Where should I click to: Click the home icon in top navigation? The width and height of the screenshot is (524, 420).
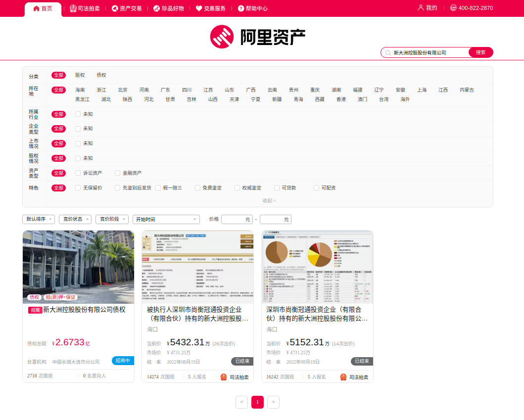(x=37, y=8)
